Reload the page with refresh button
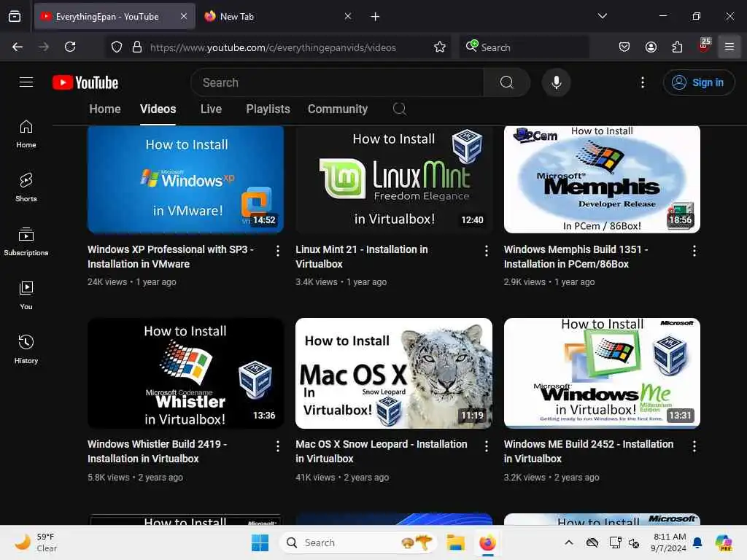The width and height of the screenshot is (747, 560). coord(70,47)
